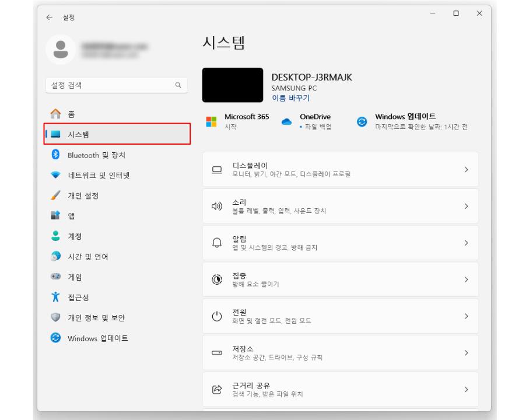Image resolution: width=529 pixels, height=420 pixels.
Task: Click the OneDrive cloud icon
Action: click(x=286, y=121)
